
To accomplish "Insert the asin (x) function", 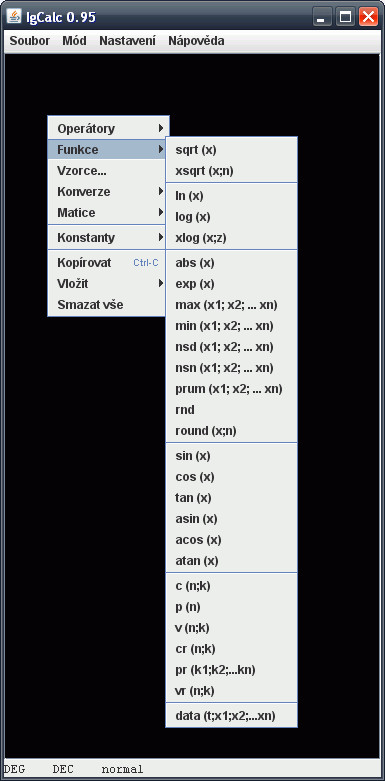I will pos(232,519).
